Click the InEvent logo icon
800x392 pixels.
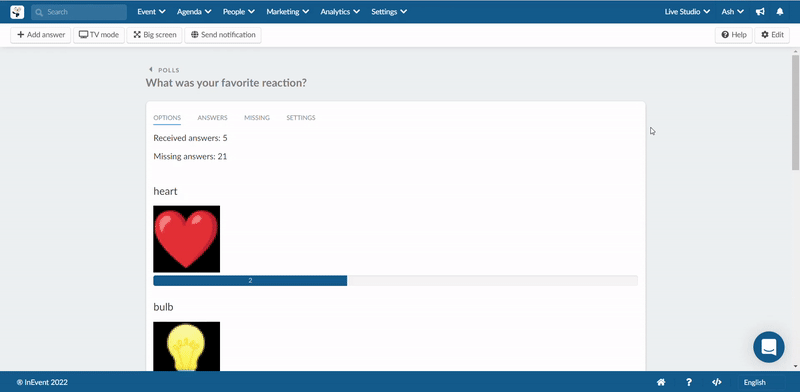(x=17, y=12)
